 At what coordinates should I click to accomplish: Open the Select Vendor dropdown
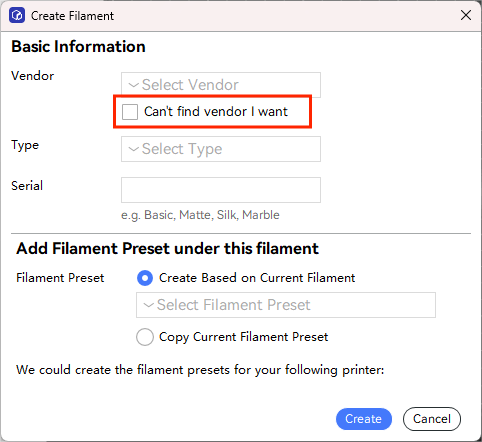tap(221, 85)
